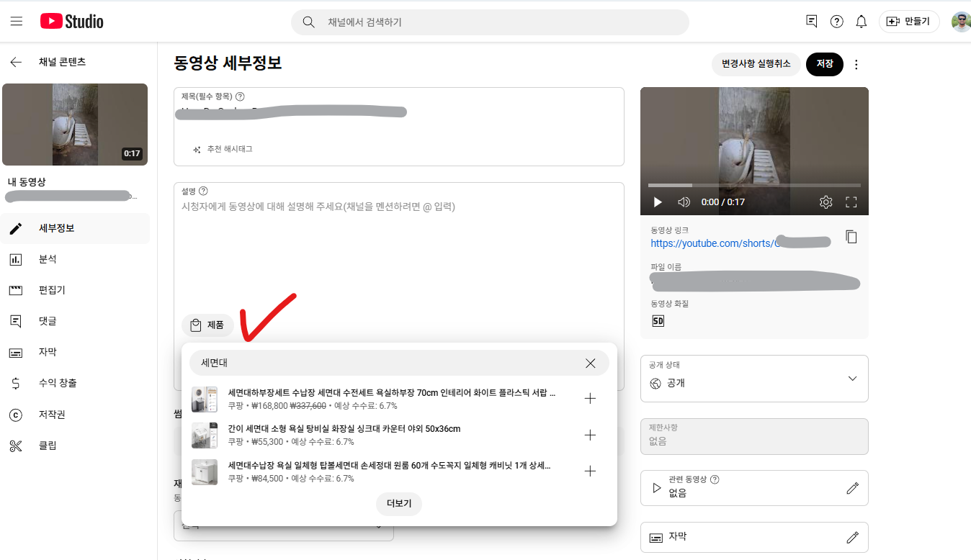Select the 간이 세면대 소형 product title
This screenshot has width=971, height=560.
[344, 429]
